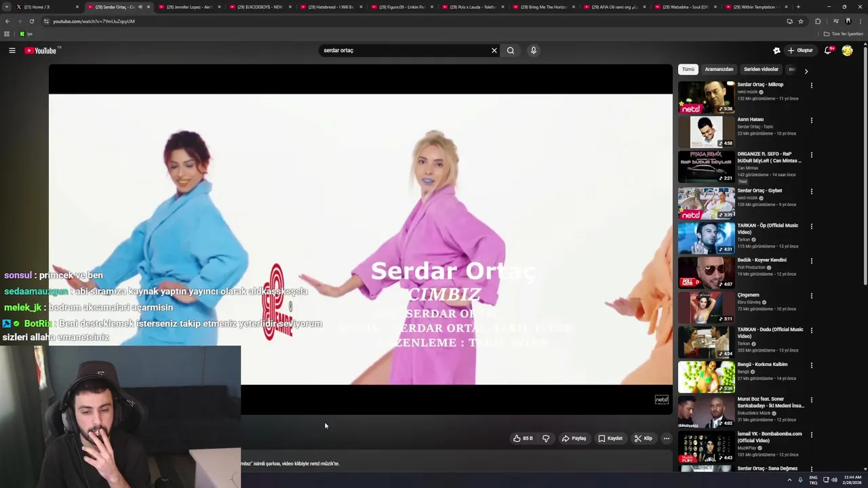Start voice search with microphone icon
The width and height of the screenshot is (868, 488).
pos(534,50)
